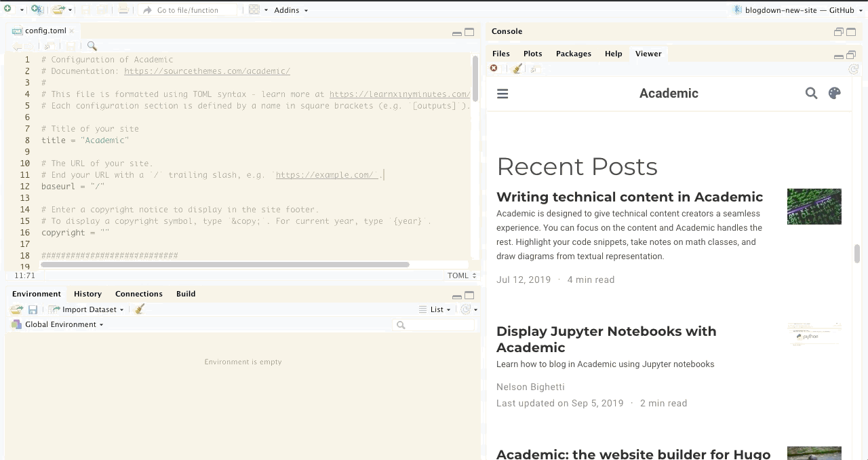Viewport: 868px width, 460px height.
Task: Click the Academic site search icon
Action: coord(811,94)
